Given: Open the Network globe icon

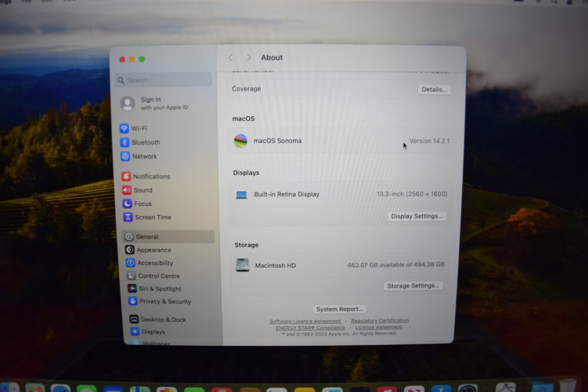Looking at the screenshot, I should (125, 156).
